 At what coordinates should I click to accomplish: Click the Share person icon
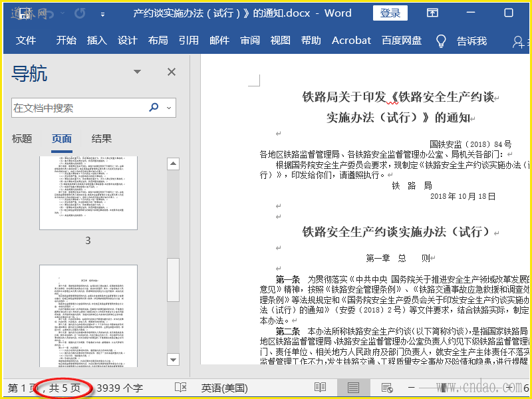(x=518, y=41)
